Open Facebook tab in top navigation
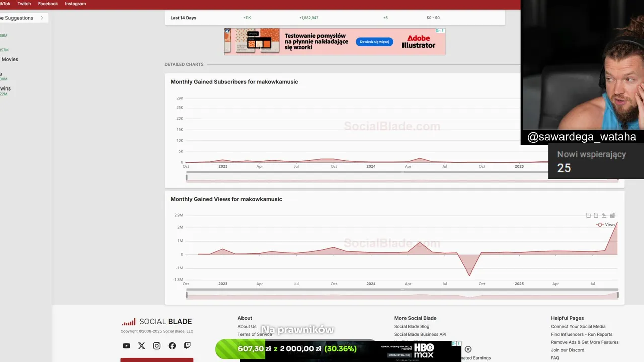This screenshot has width=644, height=362. 48,4
